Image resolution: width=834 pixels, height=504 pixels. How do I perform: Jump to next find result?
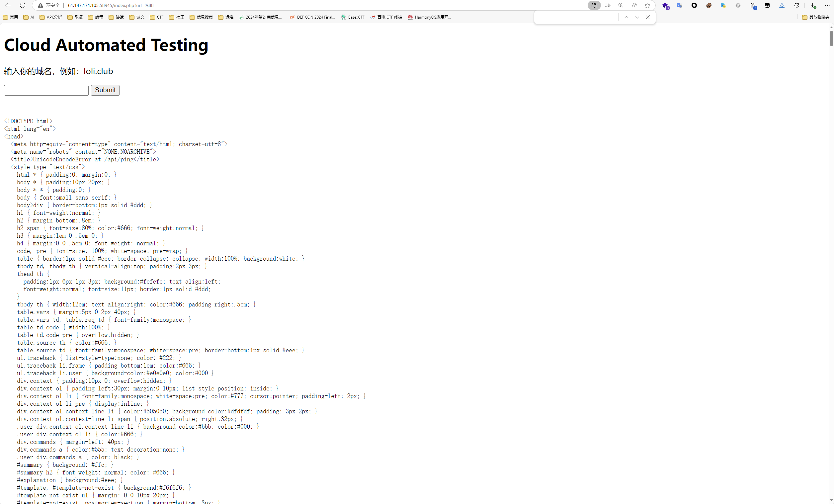[x=637, y=17]
